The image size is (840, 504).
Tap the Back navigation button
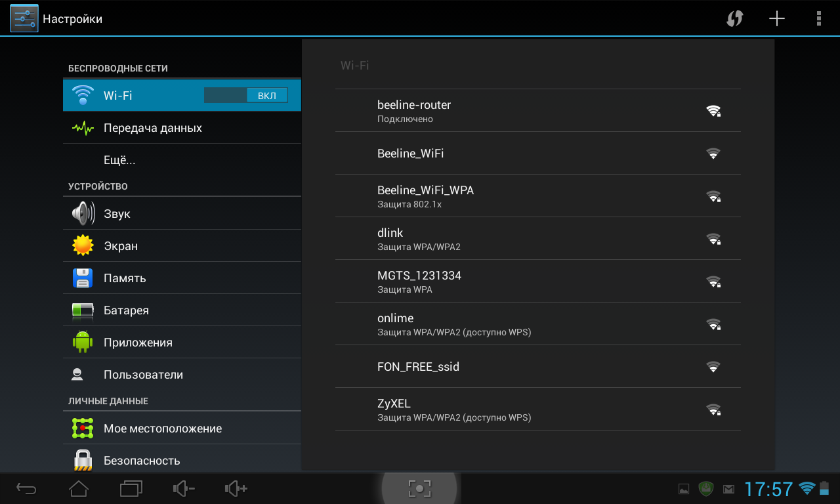pyautogui.click(x=26, y=488)
